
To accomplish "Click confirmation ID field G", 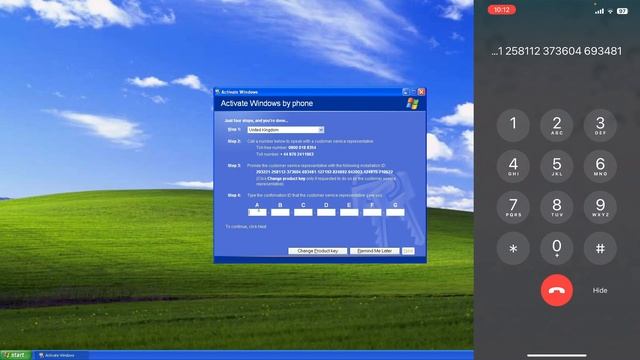I will pyautogui.click(x=395, y=212).
